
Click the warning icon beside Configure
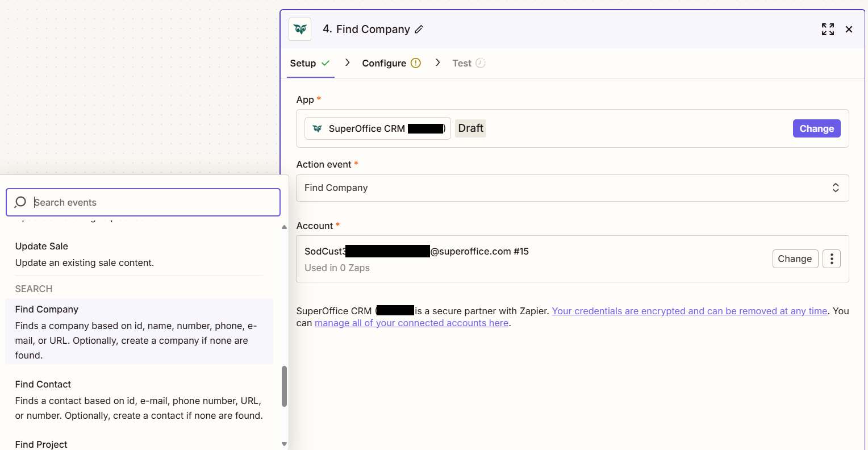[415, 63]
